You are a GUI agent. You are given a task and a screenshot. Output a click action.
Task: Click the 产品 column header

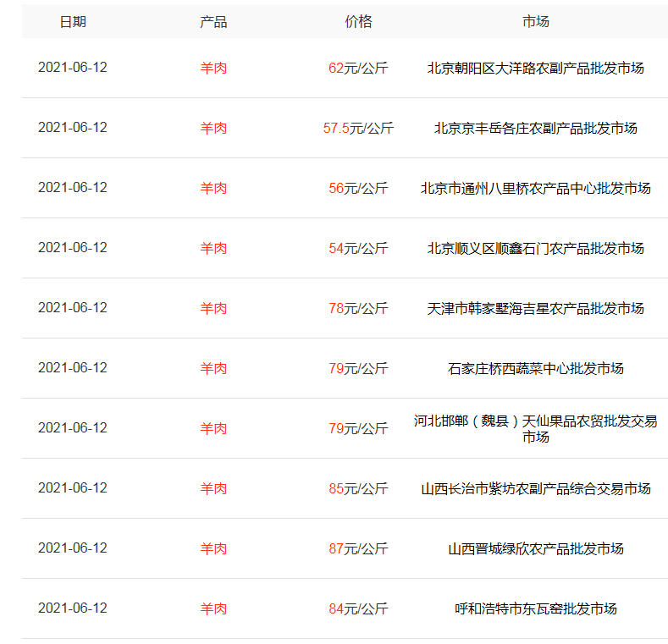213,21
